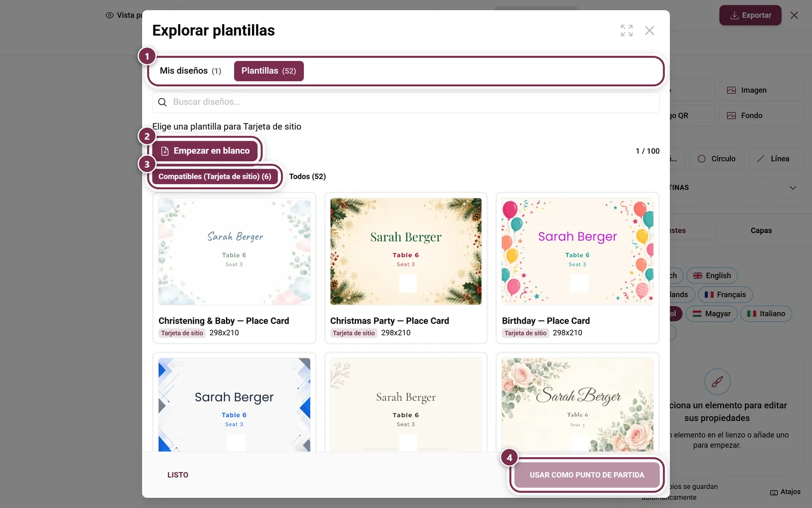Click Christening & Baby — Place Card title
The width and height of the screenshot is (812, 508).
pyautogui.click(x=224, y=321)
